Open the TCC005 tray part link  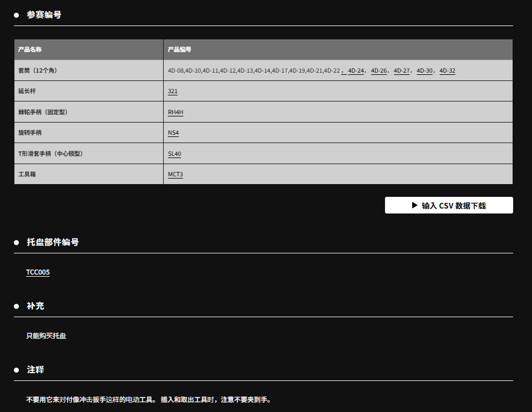point(38,272)
